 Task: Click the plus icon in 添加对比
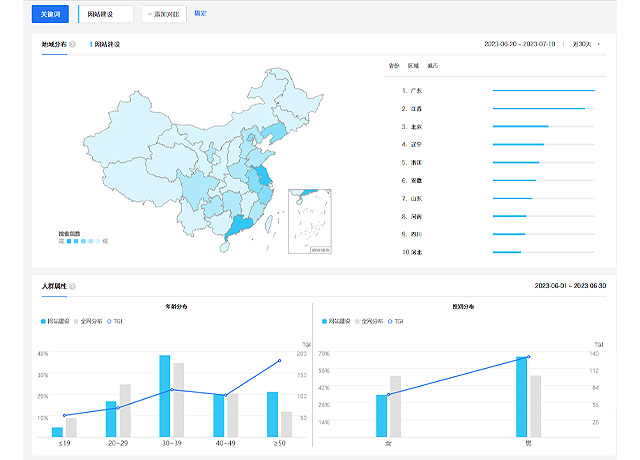(x=150, y=15)
